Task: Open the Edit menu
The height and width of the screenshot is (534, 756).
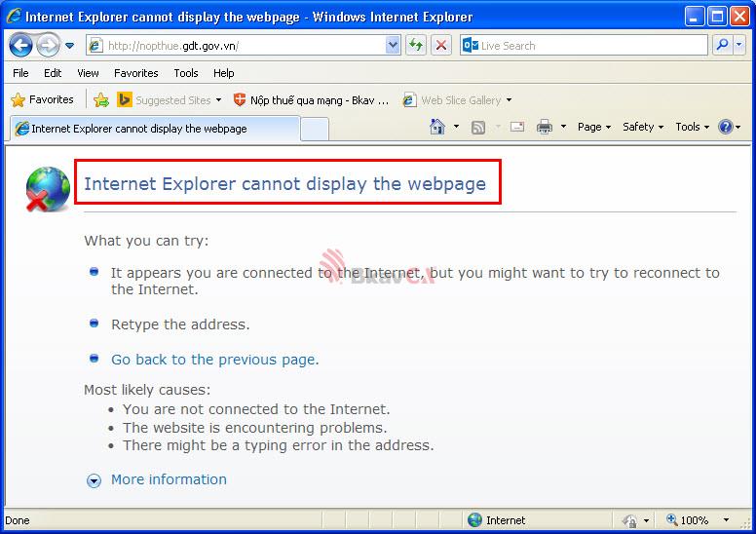Action: coord(53,73)
